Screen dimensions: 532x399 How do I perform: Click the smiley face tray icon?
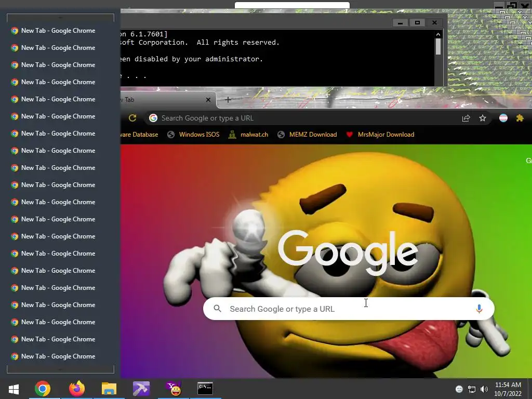click(x=459, y=389)
